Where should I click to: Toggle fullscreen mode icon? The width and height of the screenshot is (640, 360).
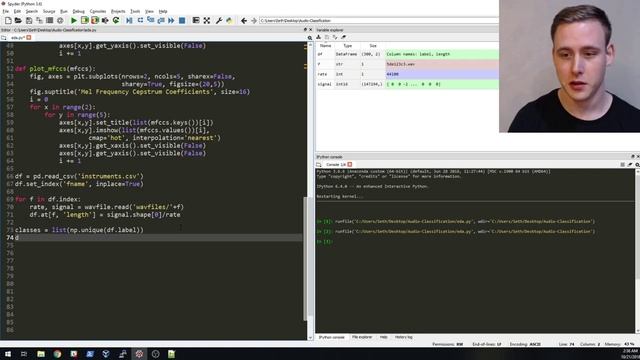pos(207,20)
